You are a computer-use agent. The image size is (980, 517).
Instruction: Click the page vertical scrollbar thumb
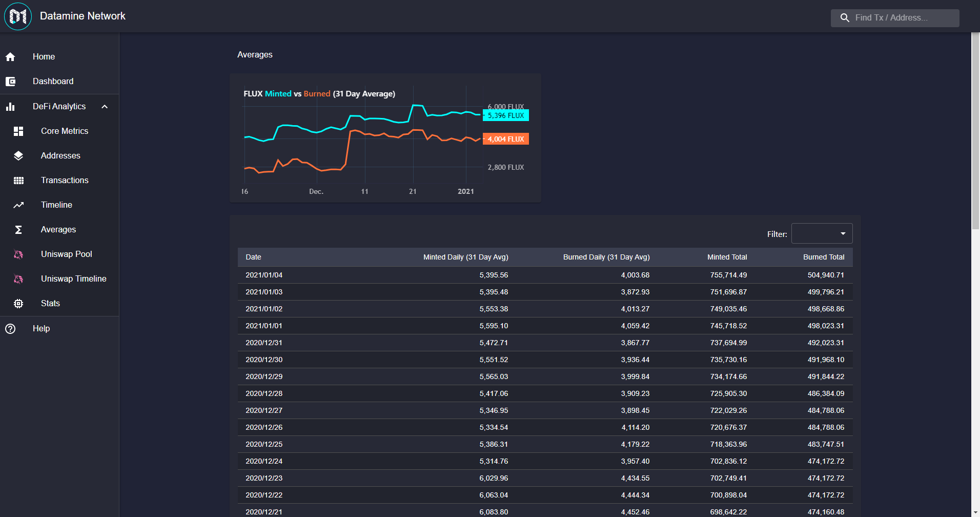pos(975,131)
